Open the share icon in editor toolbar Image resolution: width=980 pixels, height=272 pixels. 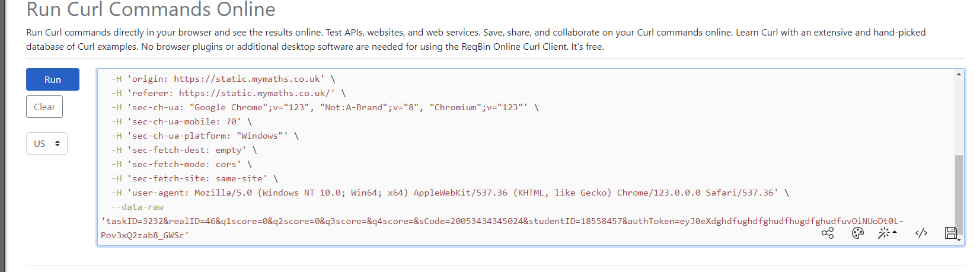coord(828,233)
